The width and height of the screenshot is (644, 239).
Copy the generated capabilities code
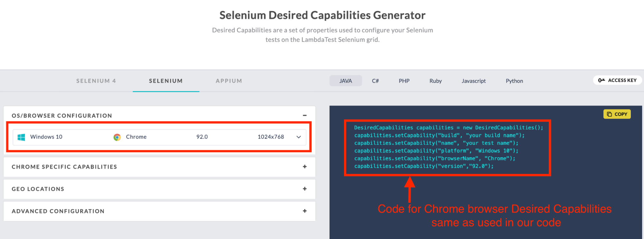617,114
